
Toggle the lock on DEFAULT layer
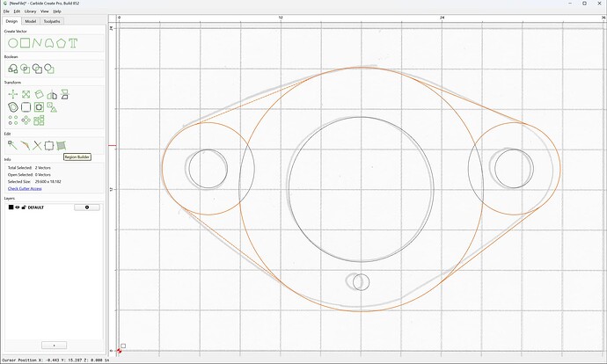click(24, 207)
